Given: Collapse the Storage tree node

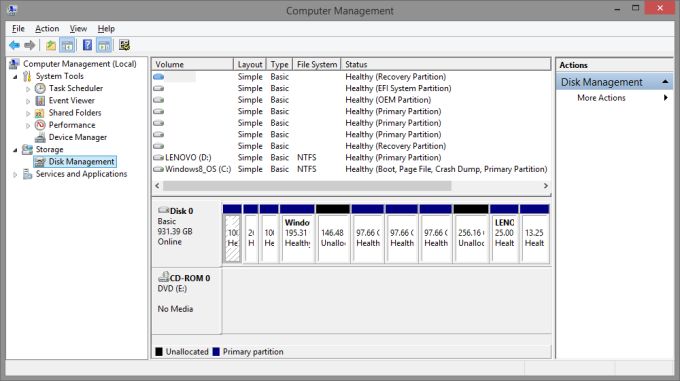Looking at the screenshot, I should tap(16, 150).
